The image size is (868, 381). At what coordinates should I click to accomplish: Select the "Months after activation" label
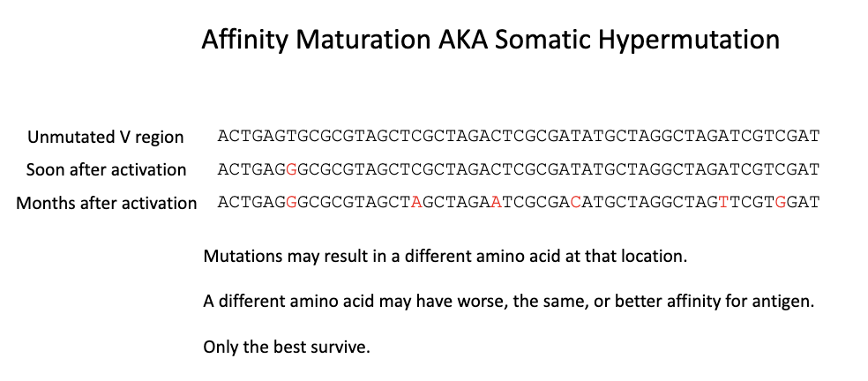(106, 203)
